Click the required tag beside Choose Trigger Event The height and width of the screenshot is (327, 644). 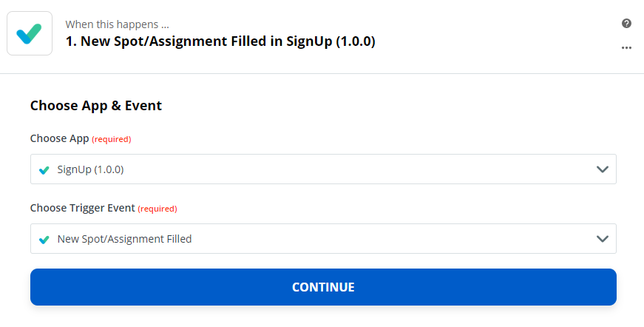click(x=157, y=209)
